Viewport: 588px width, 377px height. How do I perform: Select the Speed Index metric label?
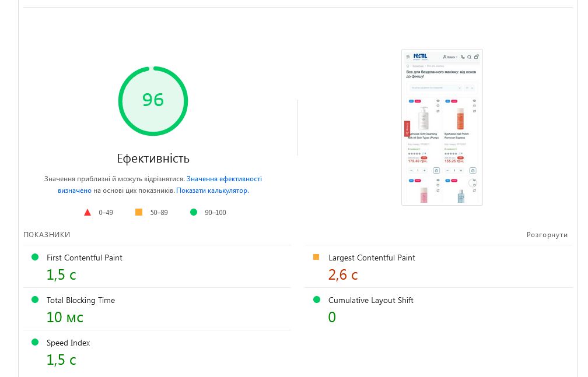(x=68, y=343)
